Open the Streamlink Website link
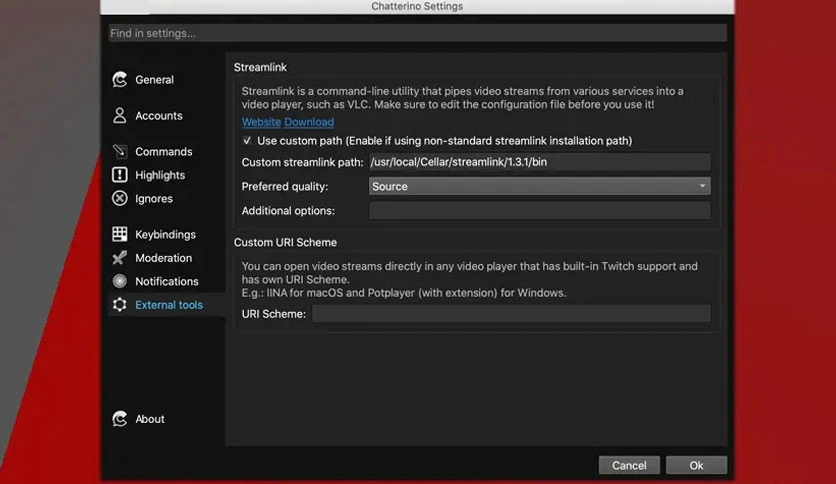Screen dimensions: 836x484 coord(261,122)
